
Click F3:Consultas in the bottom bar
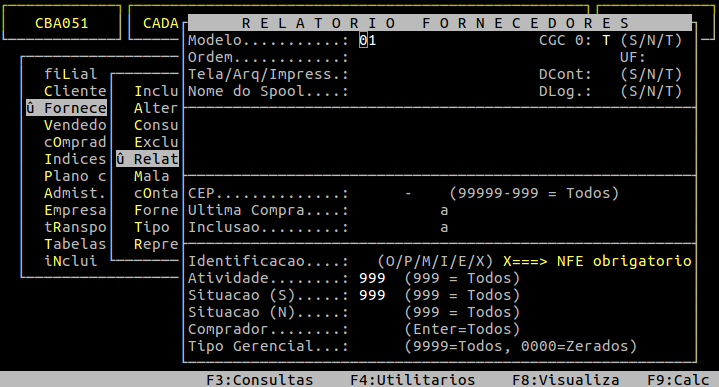click(260, 380)
